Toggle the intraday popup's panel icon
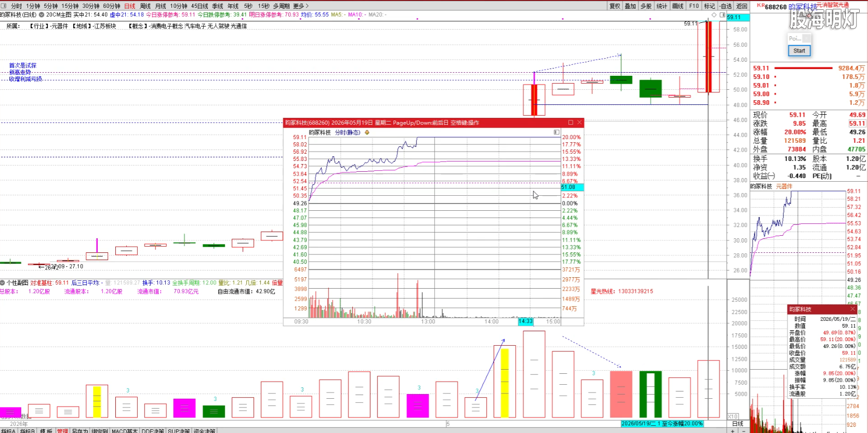868x433 pixels. [x=556, y=132]
